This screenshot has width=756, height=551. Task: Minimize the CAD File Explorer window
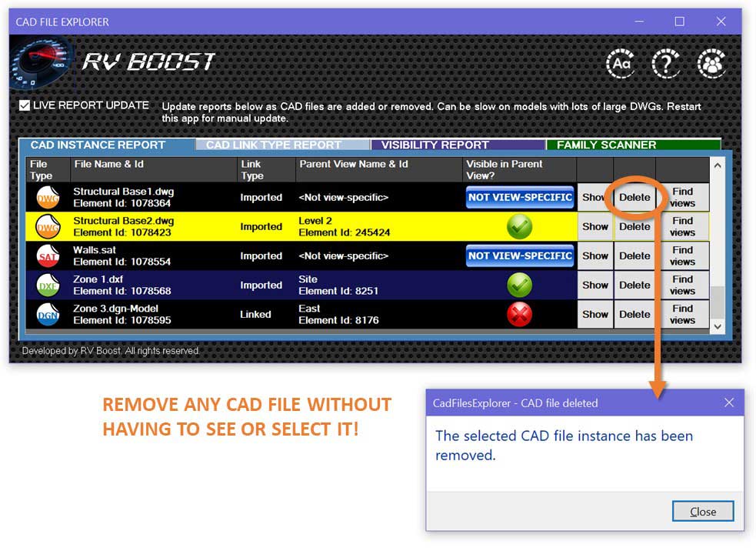tap(639, 22)
